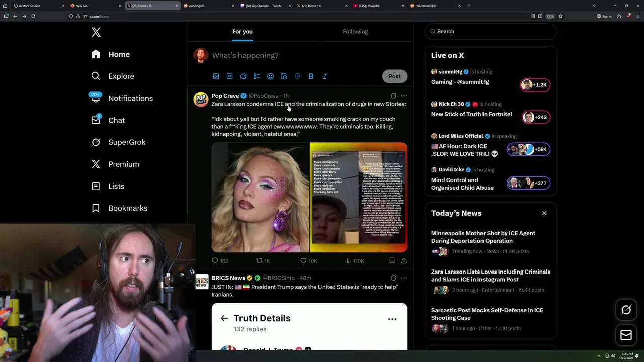Open list-all-tabs dropdown arrow
Screen dimensions: 644x362
click(x=594, y=6)
